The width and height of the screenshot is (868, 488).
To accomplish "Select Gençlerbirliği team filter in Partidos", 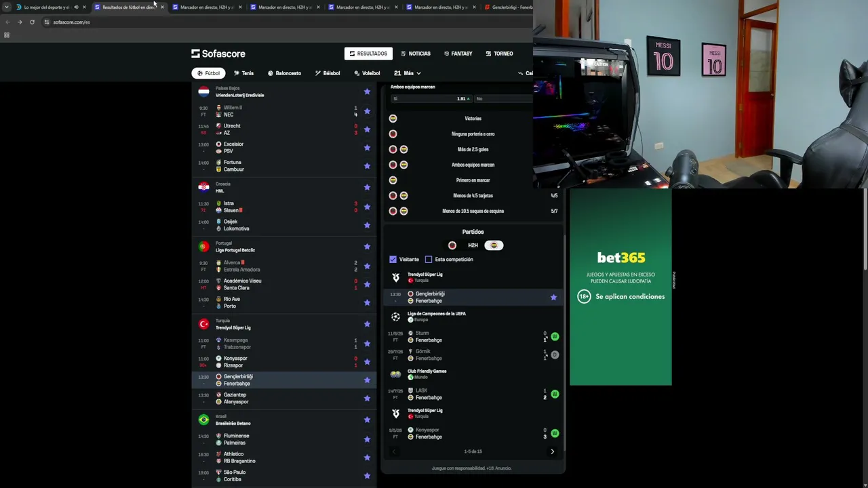I will pos(452,245).
